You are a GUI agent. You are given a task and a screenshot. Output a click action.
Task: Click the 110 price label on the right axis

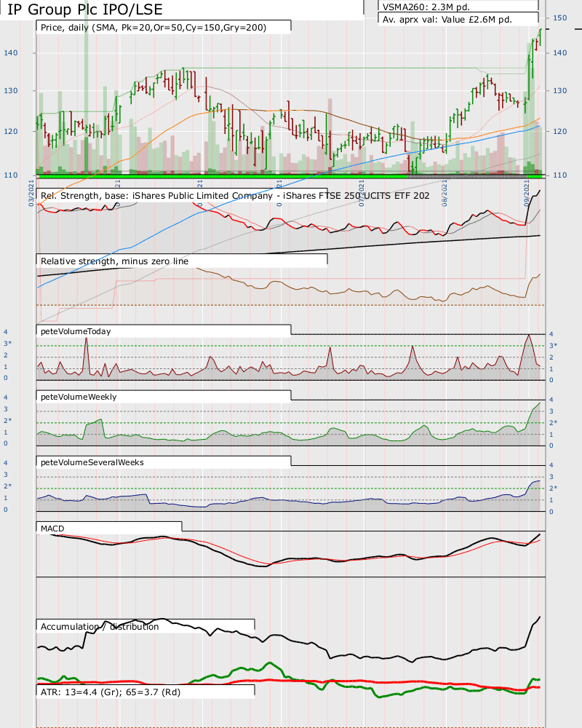tap(559, 175)
